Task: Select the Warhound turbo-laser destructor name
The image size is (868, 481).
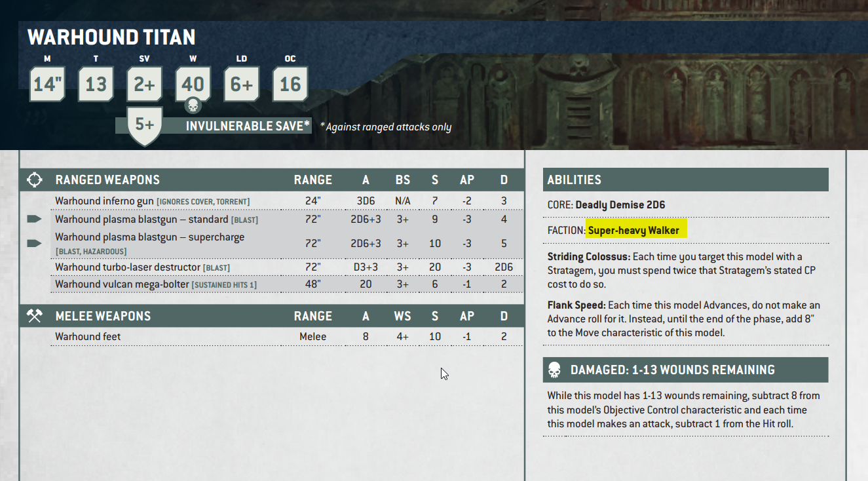Action: click(127, 267)
